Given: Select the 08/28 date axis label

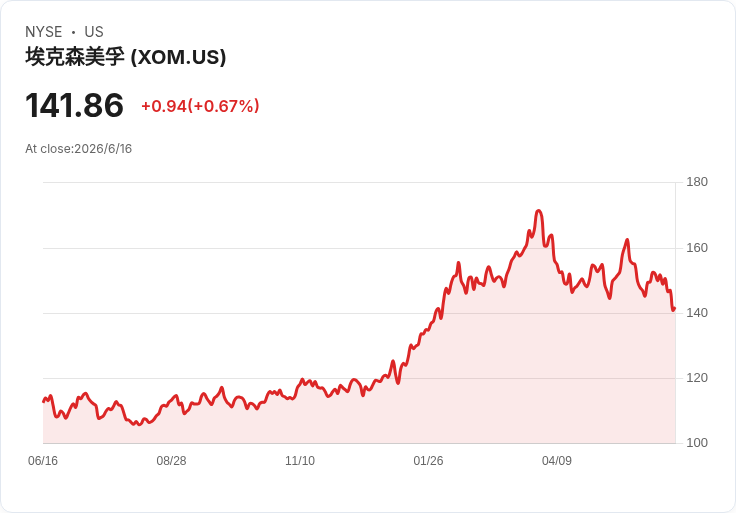Looking at the screenshot, I should (x=171, y=461).
